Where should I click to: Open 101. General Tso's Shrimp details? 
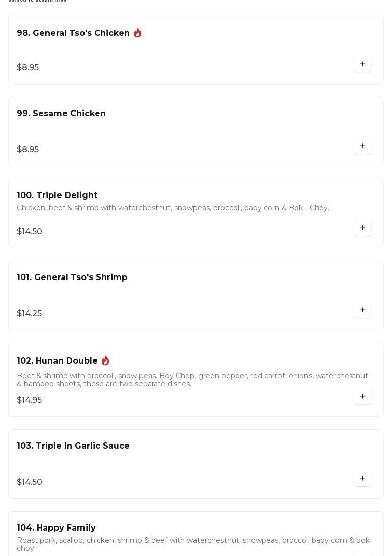72,277
